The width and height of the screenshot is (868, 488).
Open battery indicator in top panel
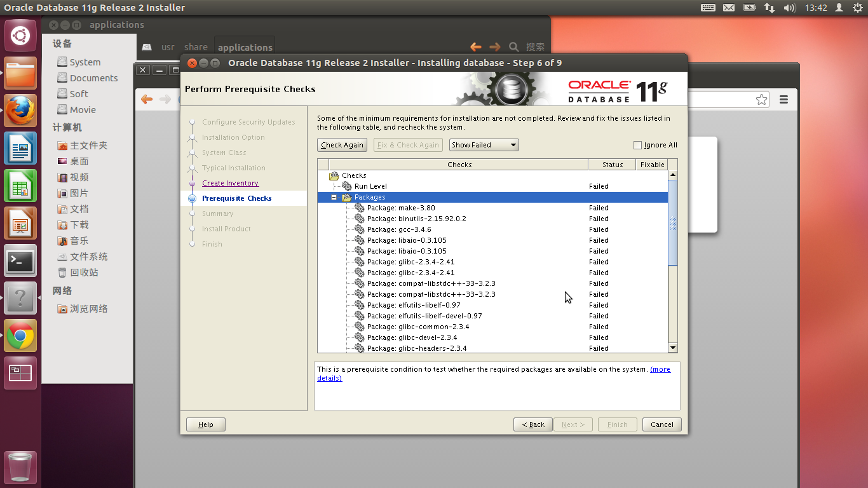[749, 8]
